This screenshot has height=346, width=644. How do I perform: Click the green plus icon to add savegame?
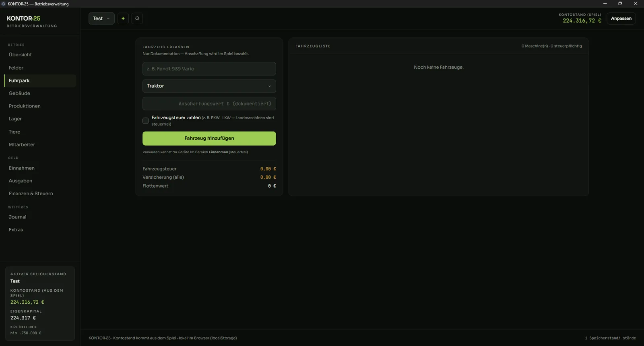pyautogui.click(x=123, y=19)
